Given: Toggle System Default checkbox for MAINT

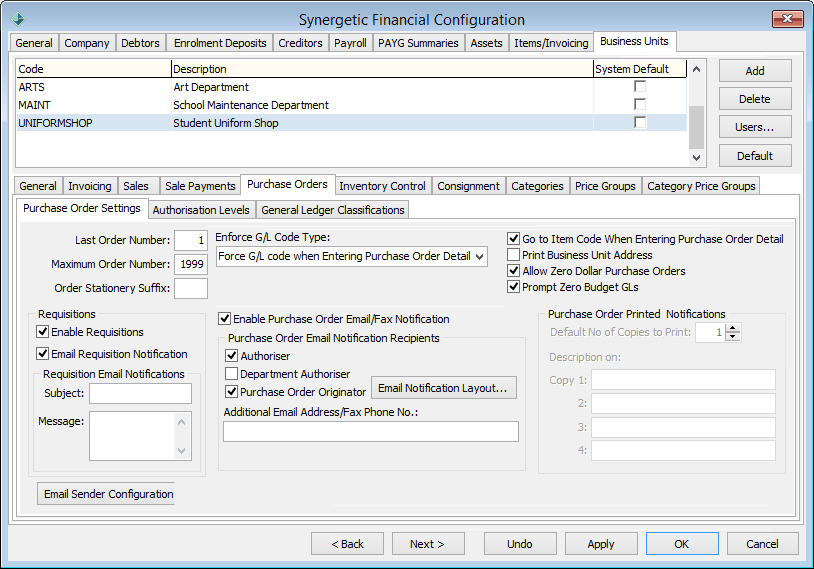Looking at the screenshot, I should 640,104.
